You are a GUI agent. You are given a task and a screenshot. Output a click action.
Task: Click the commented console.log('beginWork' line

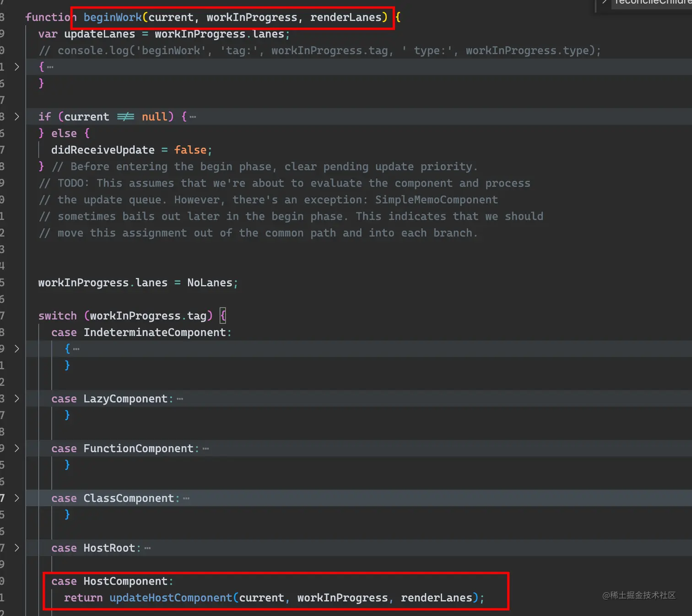click(x=320, y=50)
